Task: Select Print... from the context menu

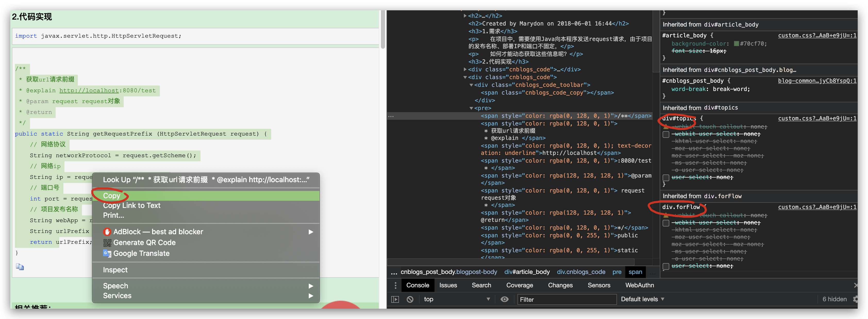Action: click(x=206, y=215)
